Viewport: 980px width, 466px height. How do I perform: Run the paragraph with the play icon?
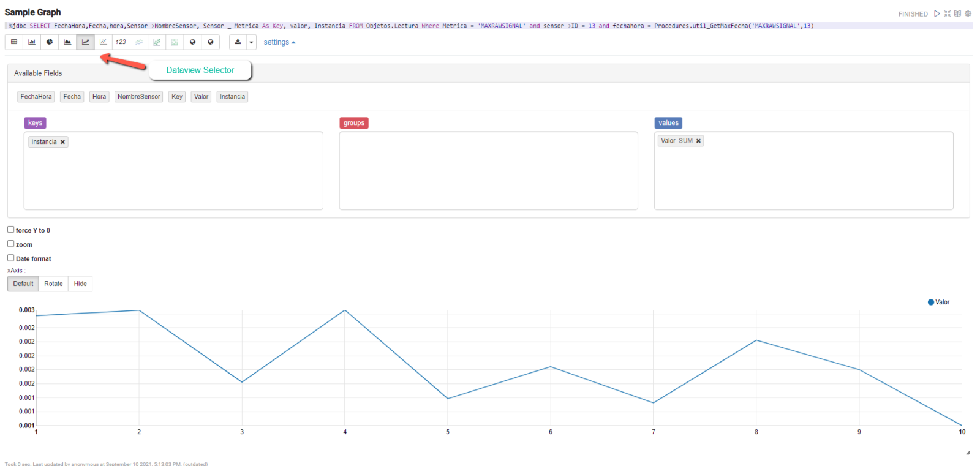click(x=937, y=13)
